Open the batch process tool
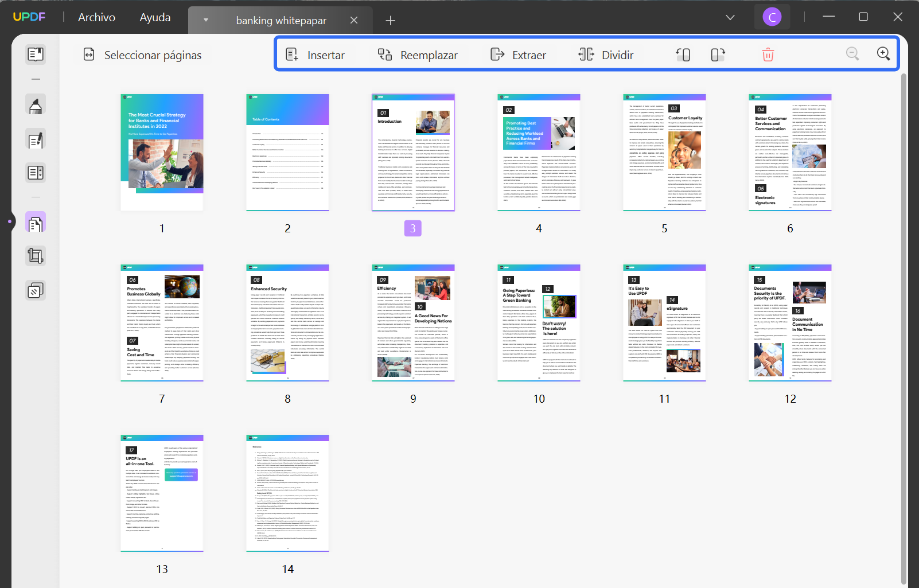Viewport: 919px width, 588px height. pyautogui.click(x=36, y=290)
